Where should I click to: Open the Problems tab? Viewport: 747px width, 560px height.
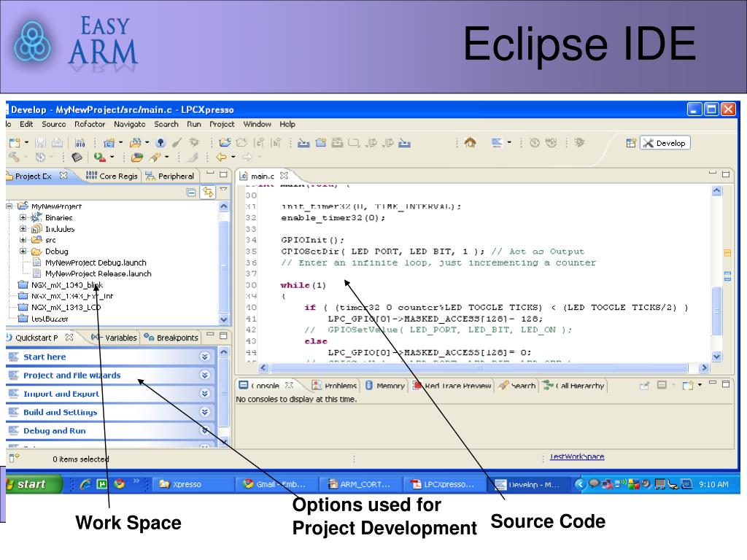(x=334, y=385)
